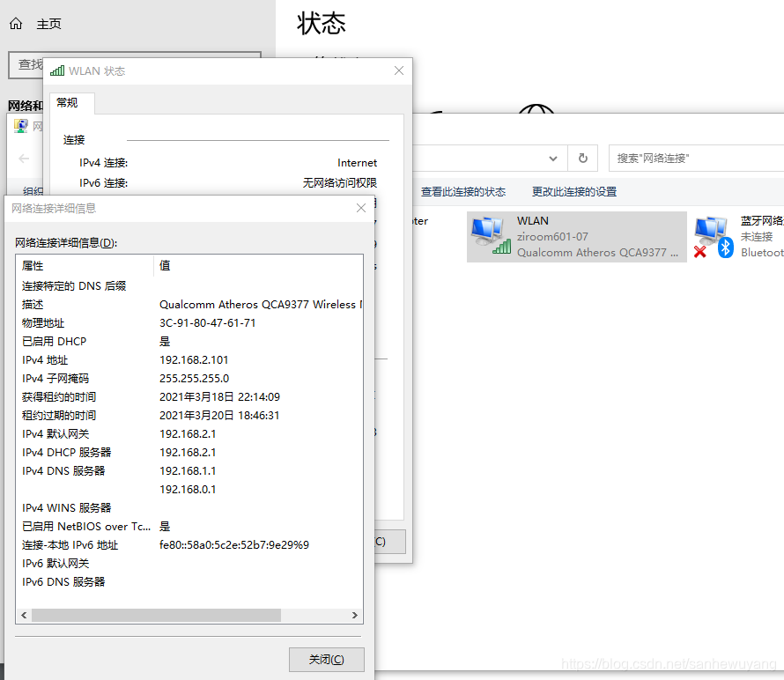Click the 关闭(C) button in details dialog
Image resolution: width=784 pixels, height=680 pixels.
327,660
